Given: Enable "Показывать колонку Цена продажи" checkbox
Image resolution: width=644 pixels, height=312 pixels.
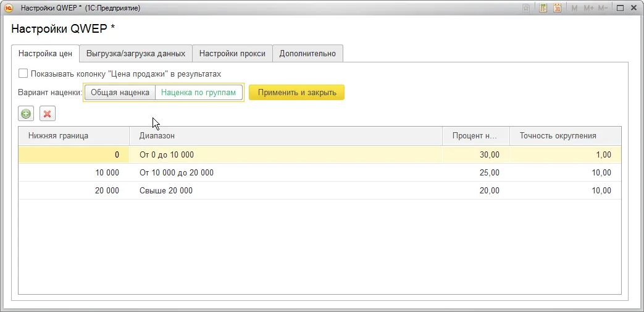Looking at the screenshot, I should (23, 74).
